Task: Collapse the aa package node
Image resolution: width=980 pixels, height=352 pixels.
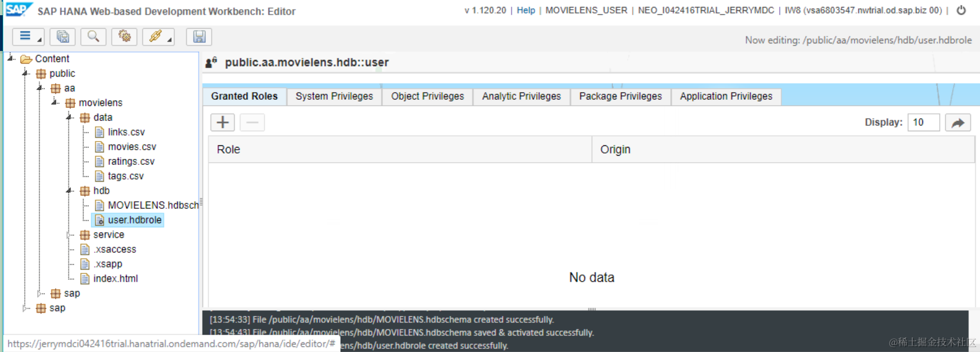Action: (x=40, y=87)
